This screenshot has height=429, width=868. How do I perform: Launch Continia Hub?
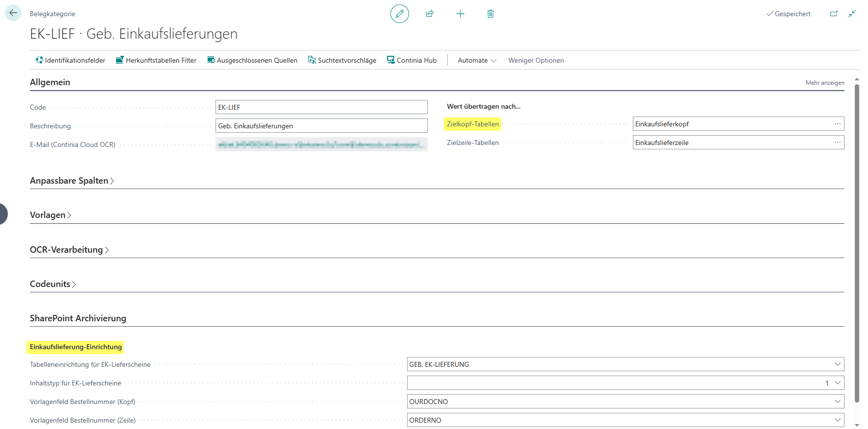click(412, 60)
